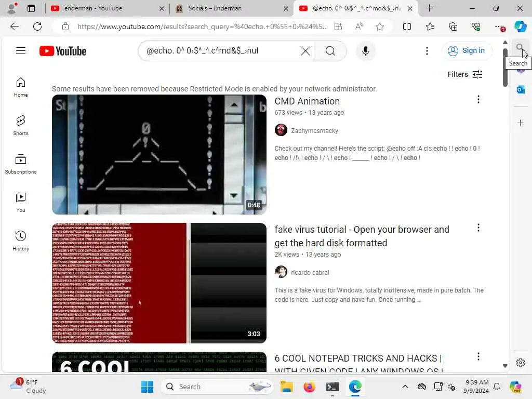Launch Firefox from the taskbar
Image resolution: width=532 pixels, height=399 pixels.
[x=309, y=387]
